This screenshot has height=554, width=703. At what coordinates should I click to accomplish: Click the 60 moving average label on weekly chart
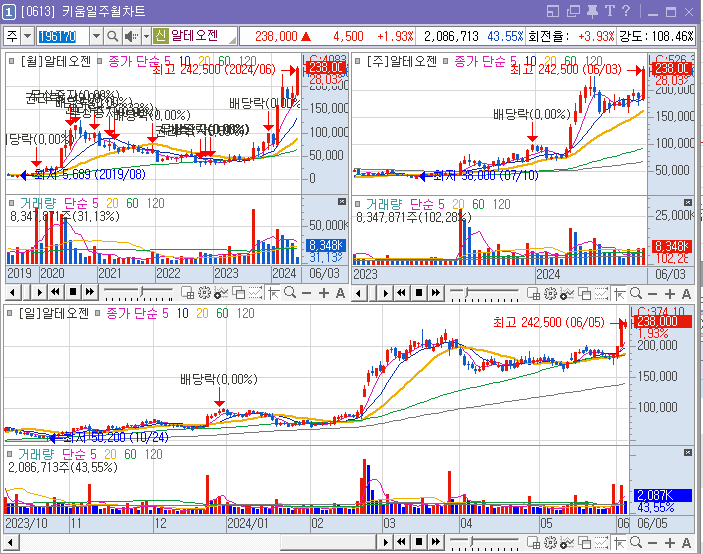pos(570,61)
